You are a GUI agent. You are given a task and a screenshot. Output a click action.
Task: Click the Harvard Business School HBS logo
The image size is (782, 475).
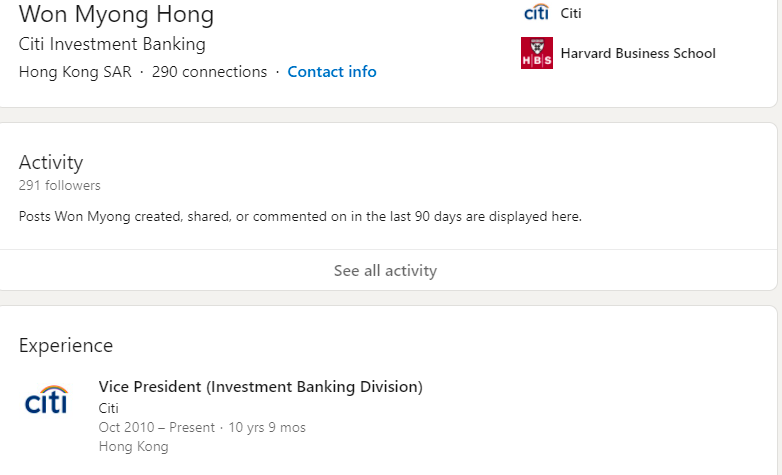(x=536, y=53)
